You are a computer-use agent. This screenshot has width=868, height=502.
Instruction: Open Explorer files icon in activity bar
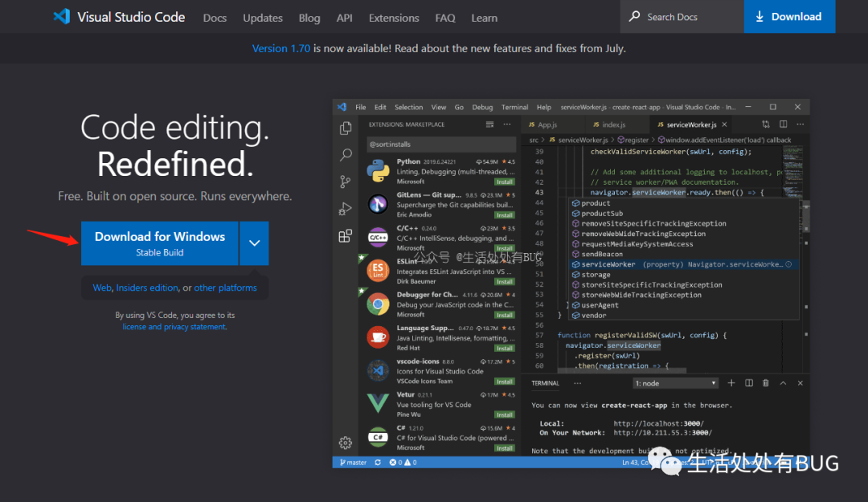click(346, 128)
